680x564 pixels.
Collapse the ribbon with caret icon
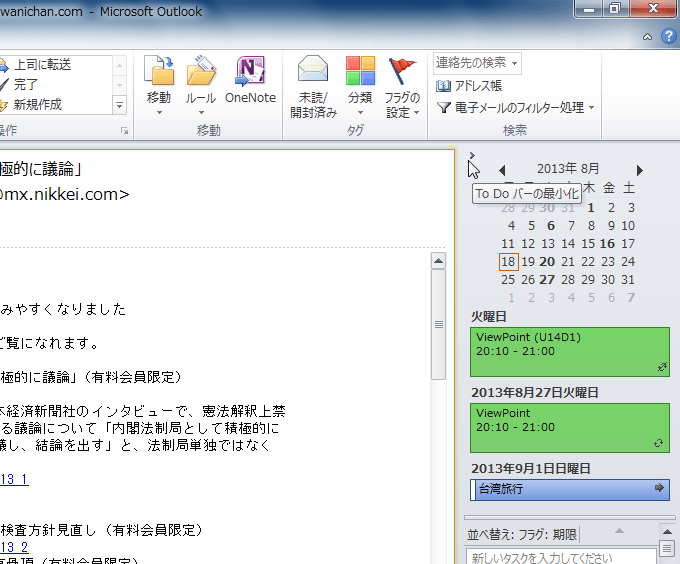647,37
